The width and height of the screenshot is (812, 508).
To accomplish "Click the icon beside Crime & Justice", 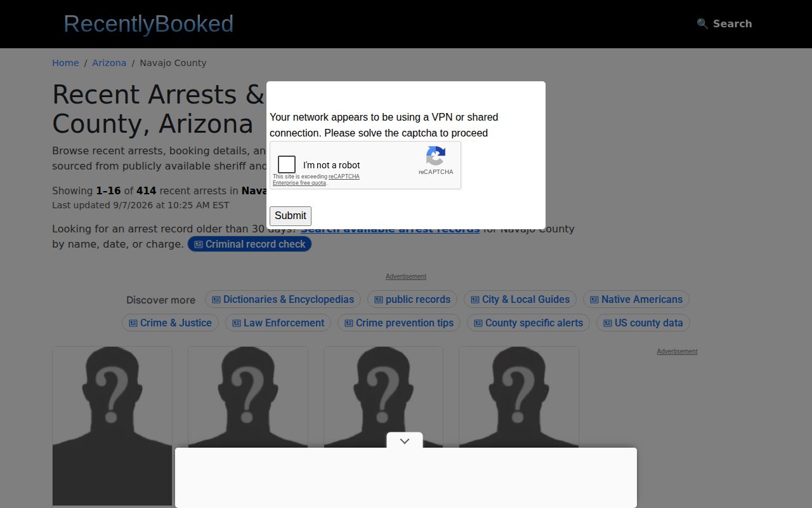I will [133, 323].
